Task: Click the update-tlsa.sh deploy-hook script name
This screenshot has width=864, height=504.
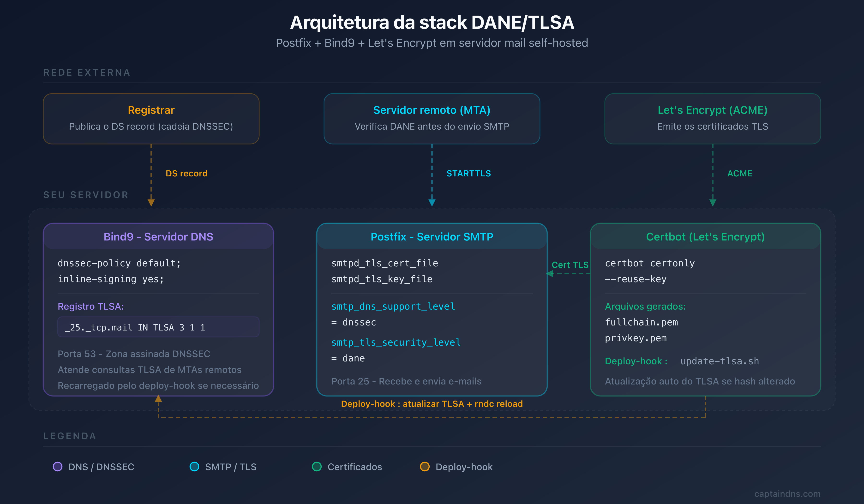Action: (x=719, y=361)
